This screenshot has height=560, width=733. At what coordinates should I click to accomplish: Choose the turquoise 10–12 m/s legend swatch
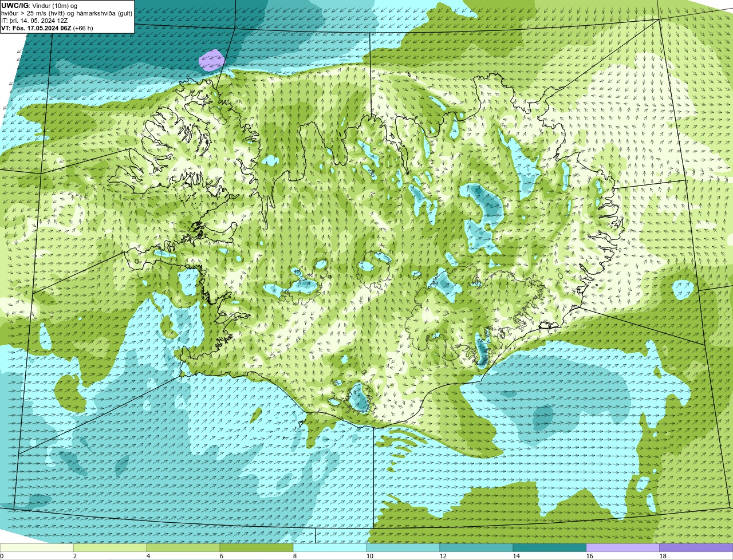(x=403, y=547)
